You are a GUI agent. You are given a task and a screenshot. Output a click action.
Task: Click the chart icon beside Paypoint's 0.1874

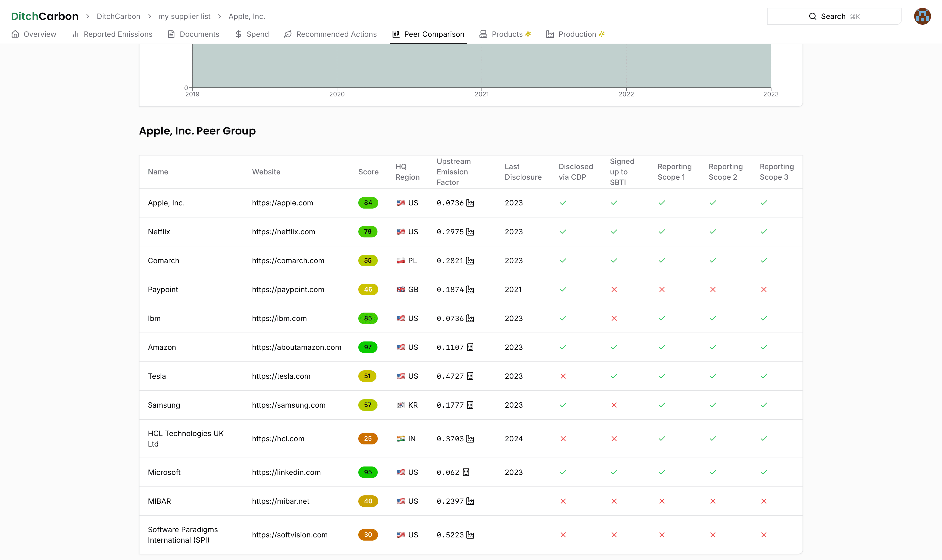tap(470, 289)
